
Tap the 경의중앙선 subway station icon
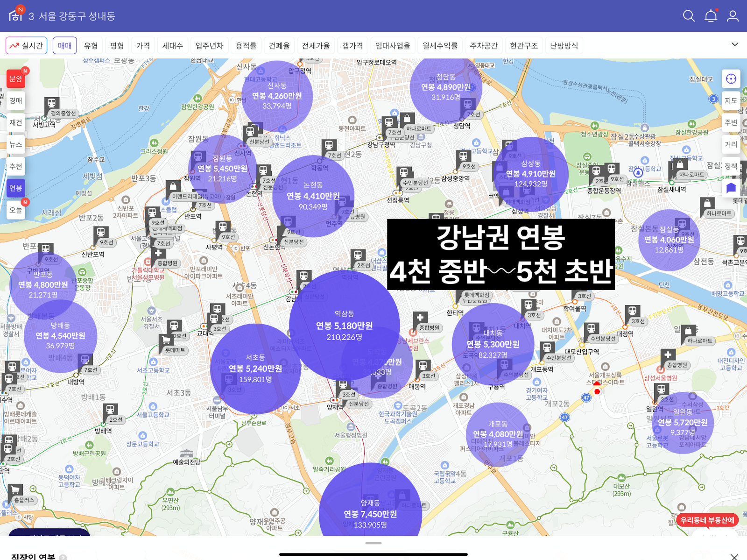51,103
